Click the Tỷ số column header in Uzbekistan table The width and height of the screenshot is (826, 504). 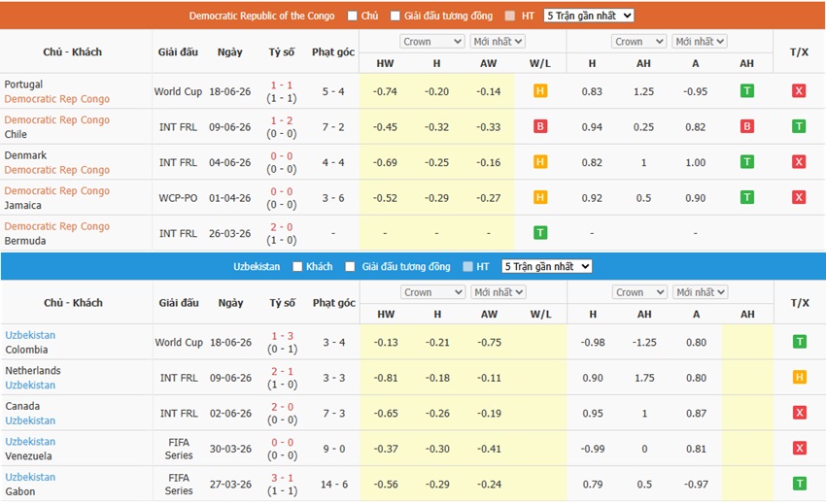point(283,303)
